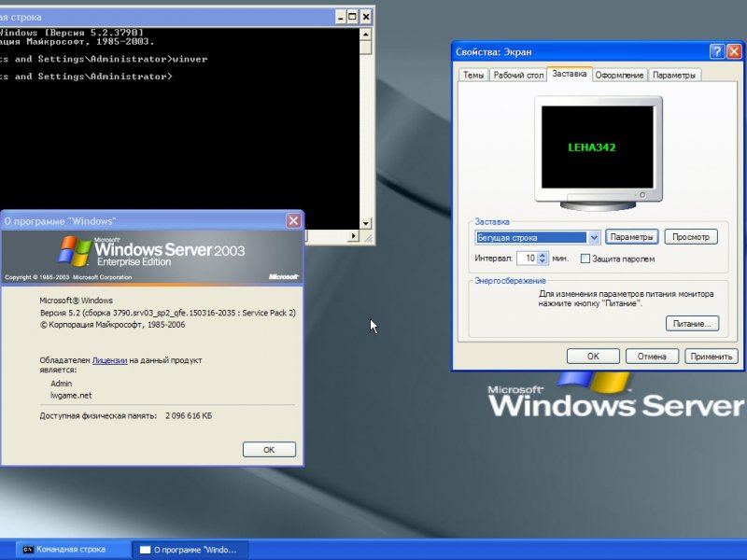Image resolution: width=747 pixels, height=560 pixels.
Task: Click the "Интервал:" label
Action: 494,259
